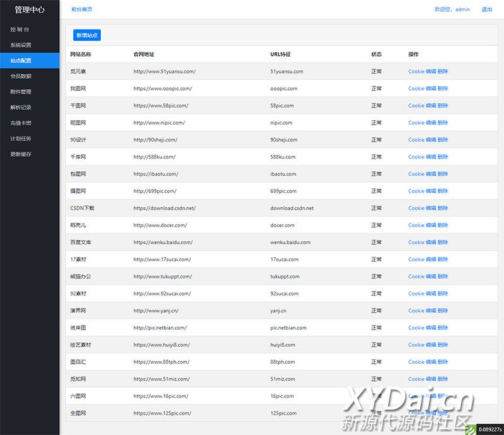
Task: Open Cookie settings for CSDN下载
Action: 416,208
